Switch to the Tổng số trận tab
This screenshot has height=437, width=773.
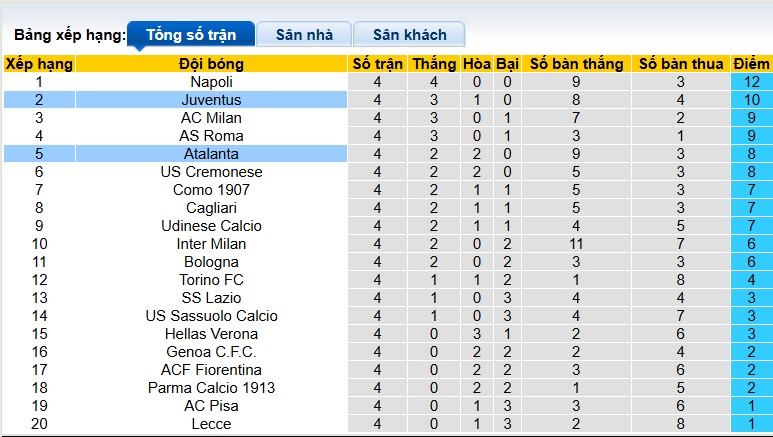point(191,35)
